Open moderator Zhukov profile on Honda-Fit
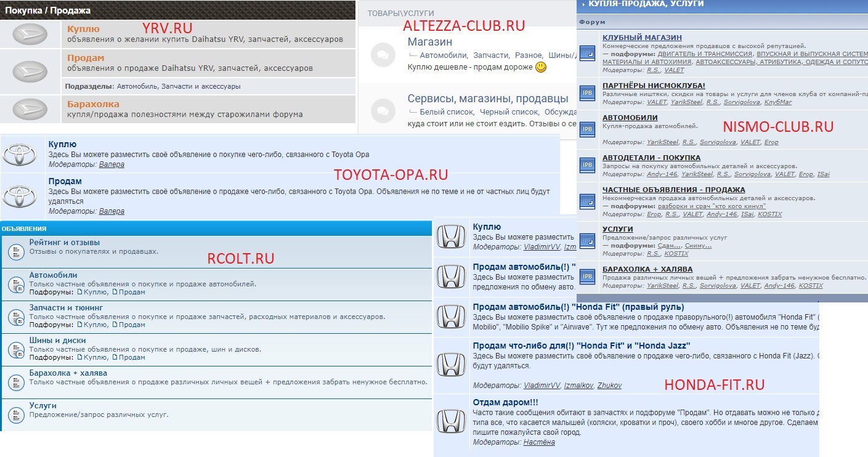 pos(609,386)
